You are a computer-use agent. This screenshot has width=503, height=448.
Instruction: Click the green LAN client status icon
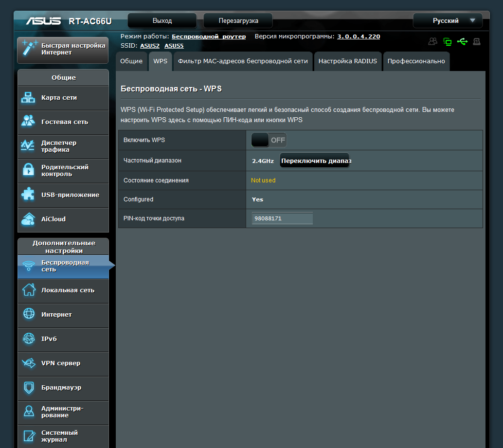coord(447,41)
